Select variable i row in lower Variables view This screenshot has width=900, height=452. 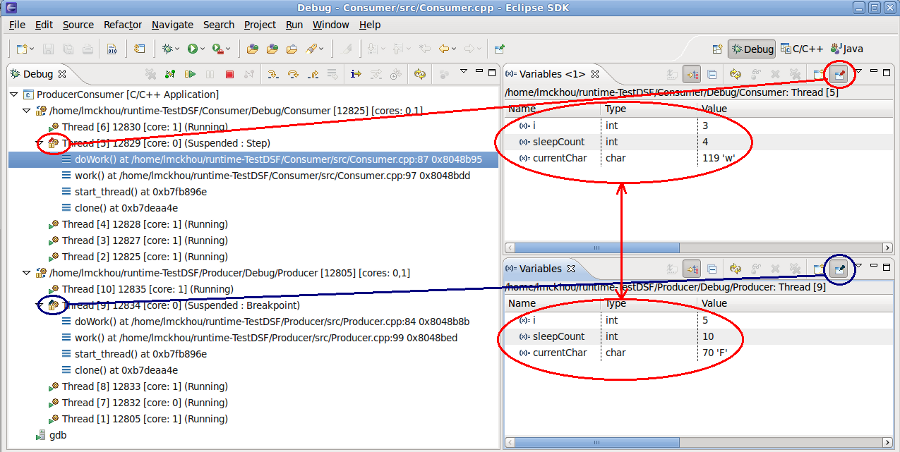tap(699, 320)
